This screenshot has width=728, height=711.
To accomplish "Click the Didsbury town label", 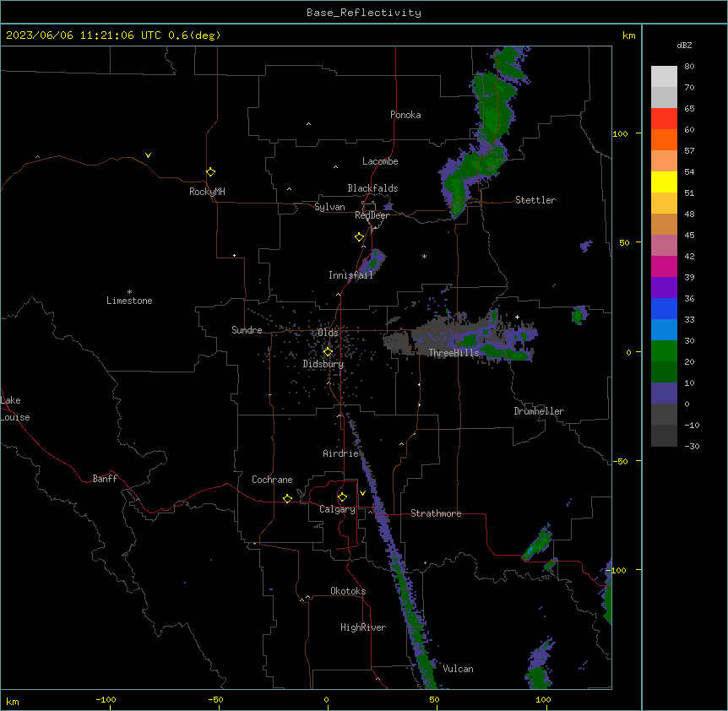I will (323, 364).
